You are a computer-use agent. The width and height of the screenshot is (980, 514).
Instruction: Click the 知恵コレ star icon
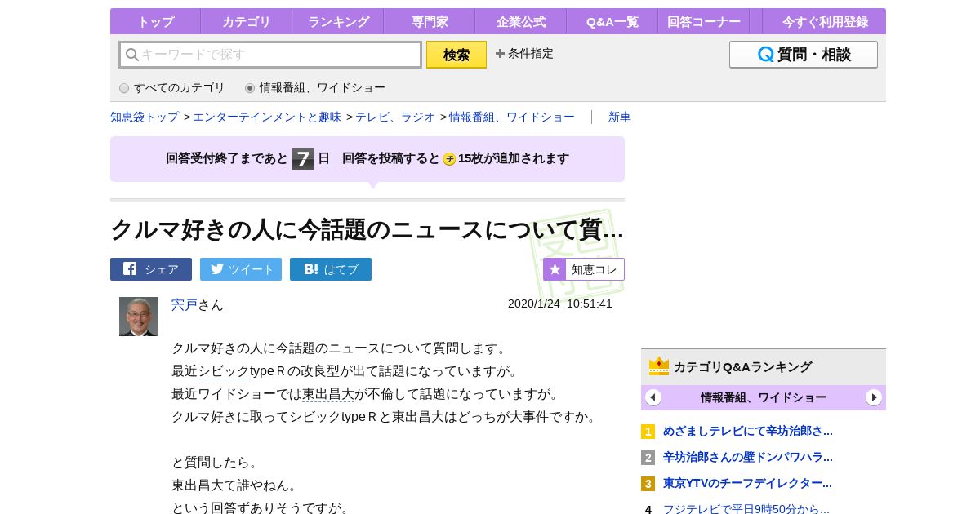[x=555, y=269]
